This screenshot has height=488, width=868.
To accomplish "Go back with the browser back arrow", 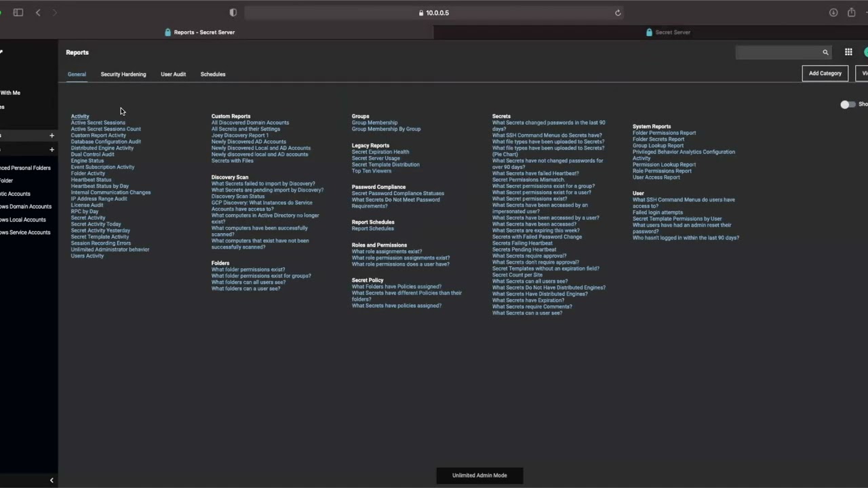I will click(38, 12).
